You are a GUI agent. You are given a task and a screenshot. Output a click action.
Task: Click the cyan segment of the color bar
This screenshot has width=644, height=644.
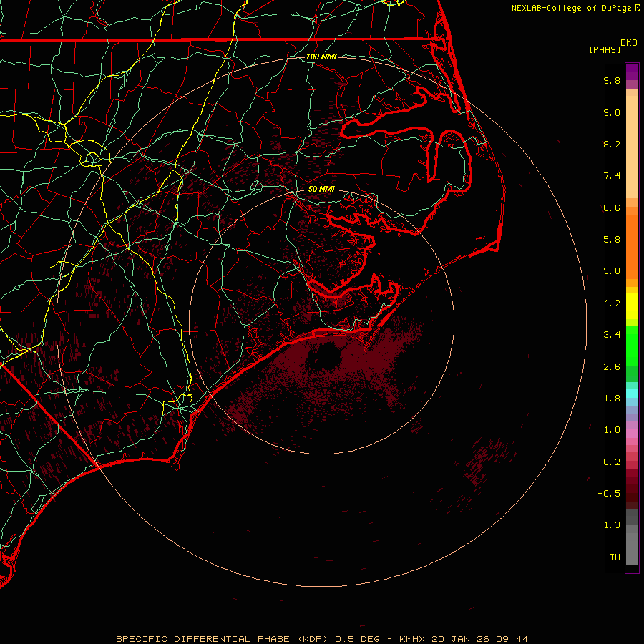pos(632,394)
